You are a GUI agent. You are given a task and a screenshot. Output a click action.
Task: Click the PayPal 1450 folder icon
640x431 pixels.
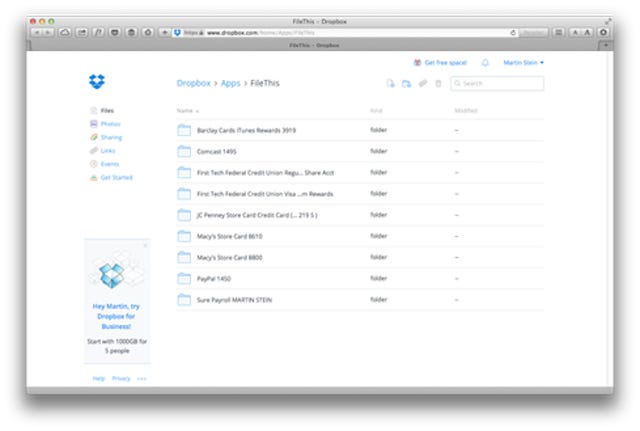[x=184, y=279]
